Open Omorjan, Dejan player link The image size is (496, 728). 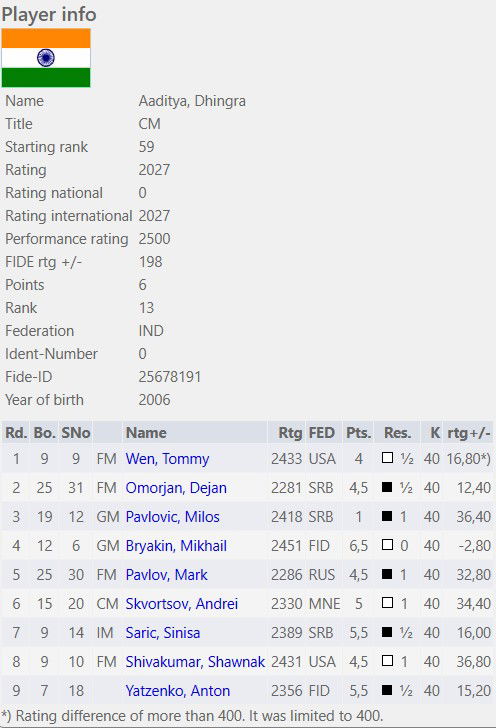point(176,488)
